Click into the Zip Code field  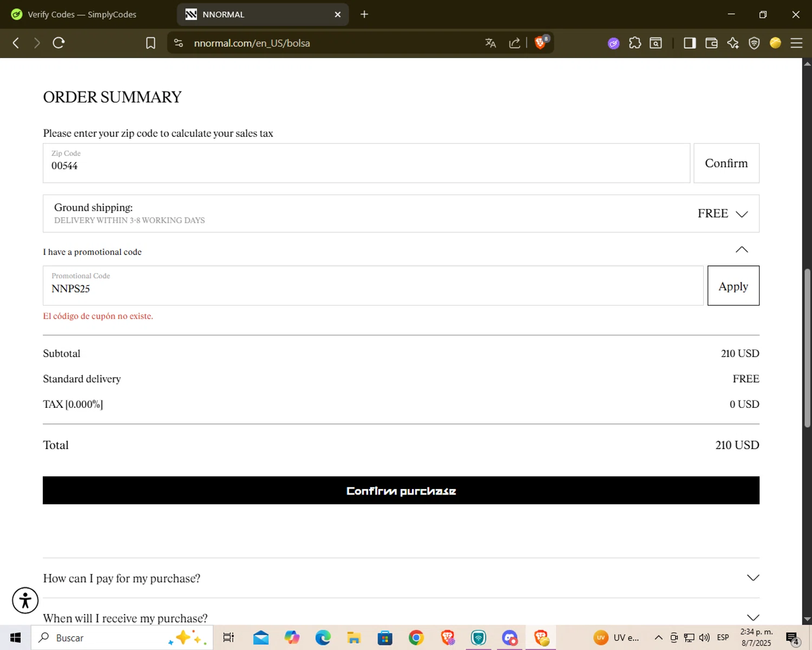(x=366, y=163)
